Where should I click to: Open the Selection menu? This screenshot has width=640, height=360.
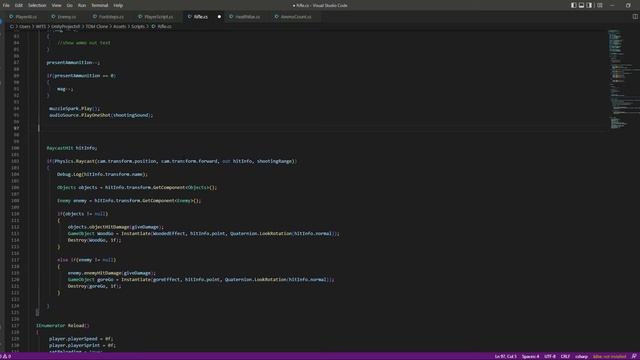point(37,5)
